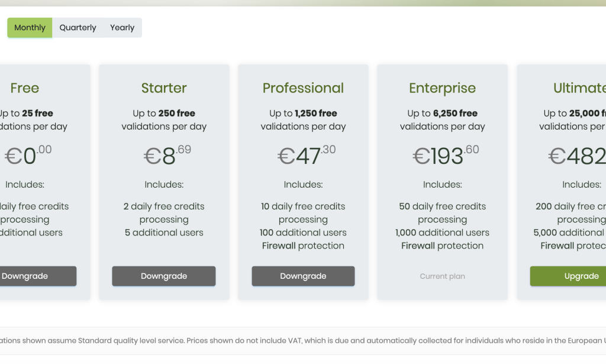The height and width of the screenshot is (364, 606).
Task: Click Firewall protection on the Enterprise card
Action: point(442,246)
